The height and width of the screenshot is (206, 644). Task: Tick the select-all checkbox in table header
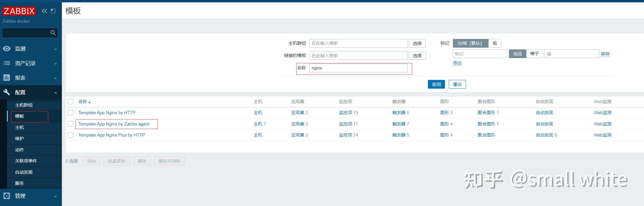click(70, 101)
